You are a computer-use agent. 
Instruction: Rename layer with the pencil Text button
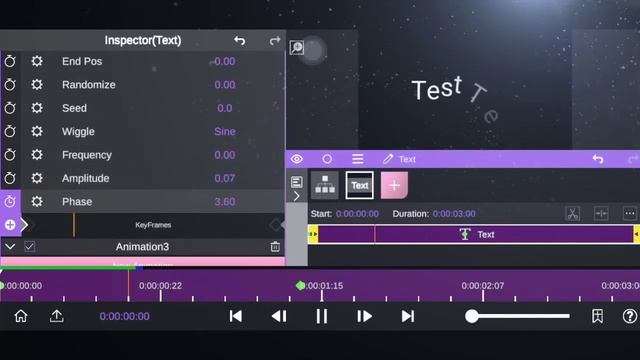tap(399, 159)
